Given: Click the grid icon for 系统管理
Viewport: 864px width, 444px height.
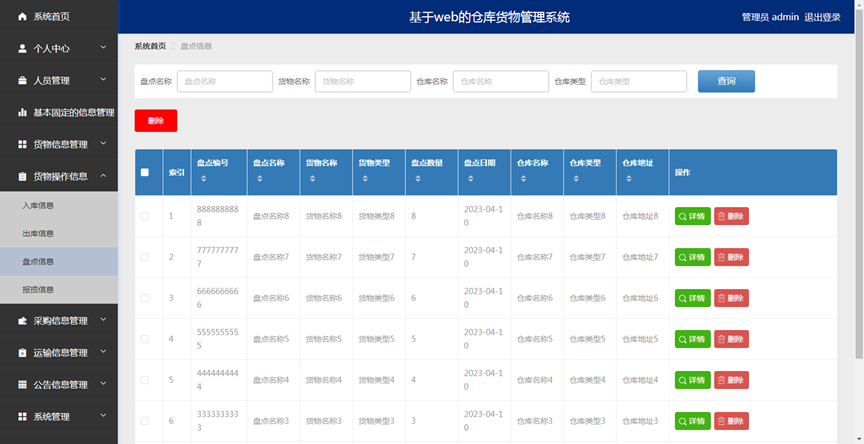Looking at the screenshot, I should point(22,416).
